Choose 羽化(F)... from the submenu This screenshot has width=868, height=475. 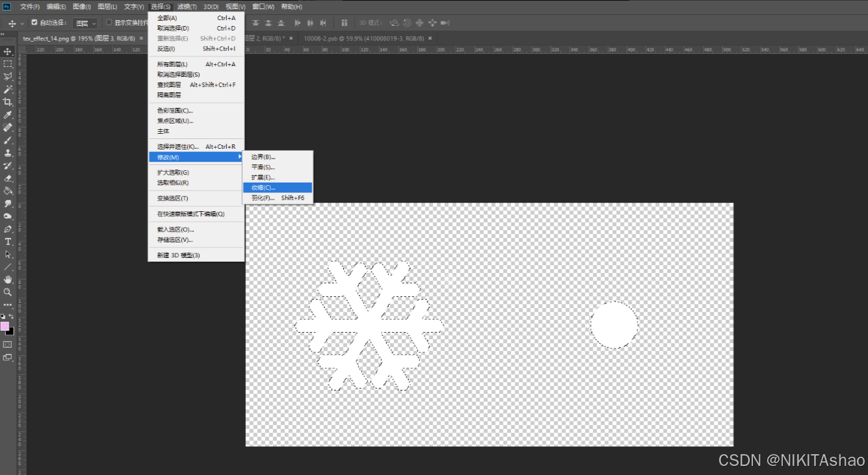pos(278,198)
